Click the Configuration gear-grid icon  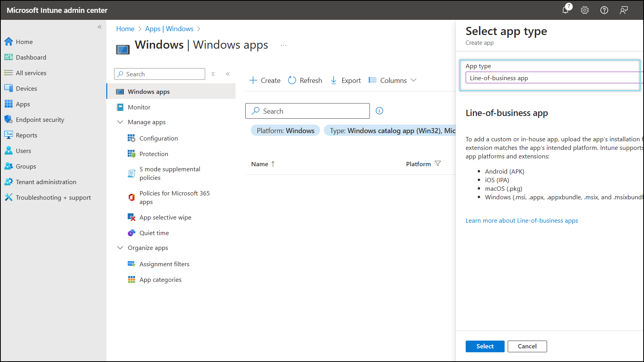point(132,138)
